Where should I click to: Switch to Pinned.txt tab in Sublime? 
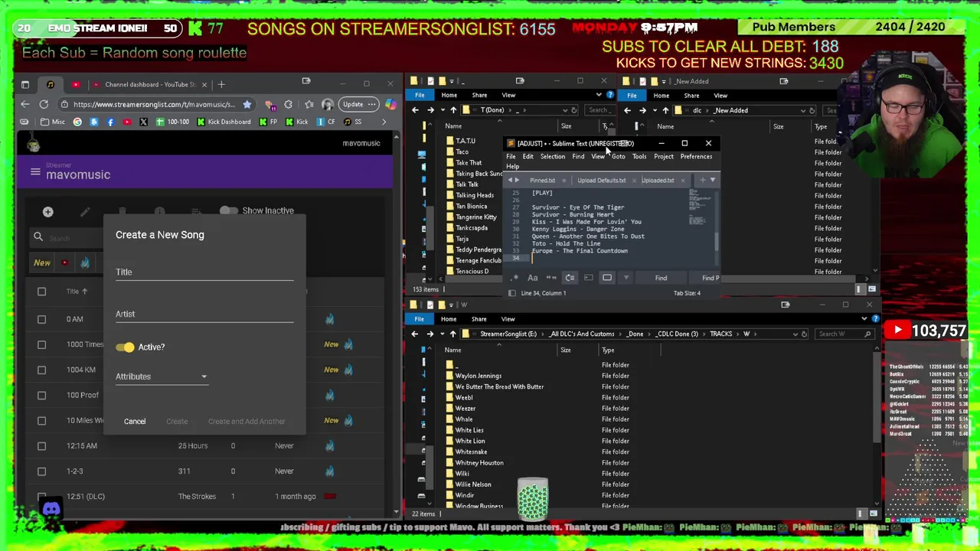(x=542, y=181)
